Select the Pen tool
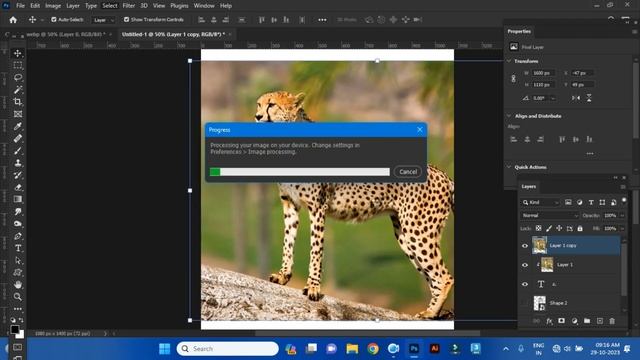Viewport: 640px width, 360px height. pos(18,236)
